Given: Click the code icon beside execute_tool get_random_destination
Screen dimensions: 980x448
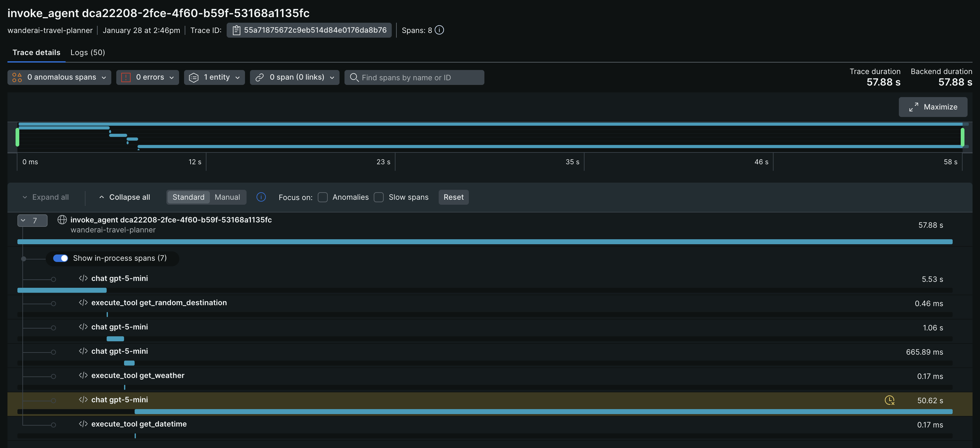Looking at the screenshot, I should pos(83,303).
